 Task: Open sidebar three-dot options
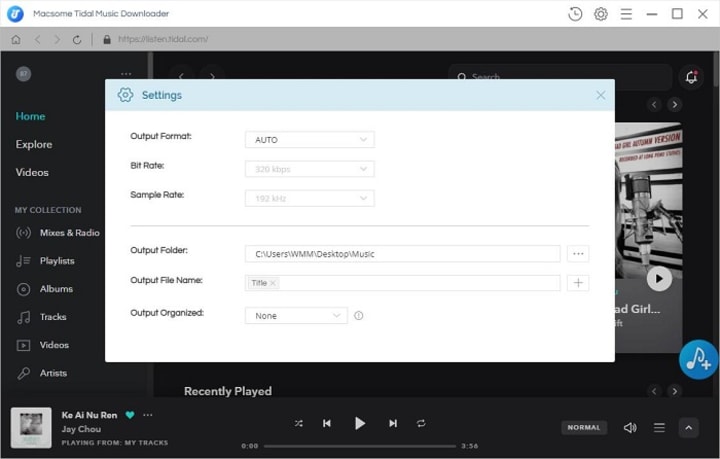tap(126, 74)
